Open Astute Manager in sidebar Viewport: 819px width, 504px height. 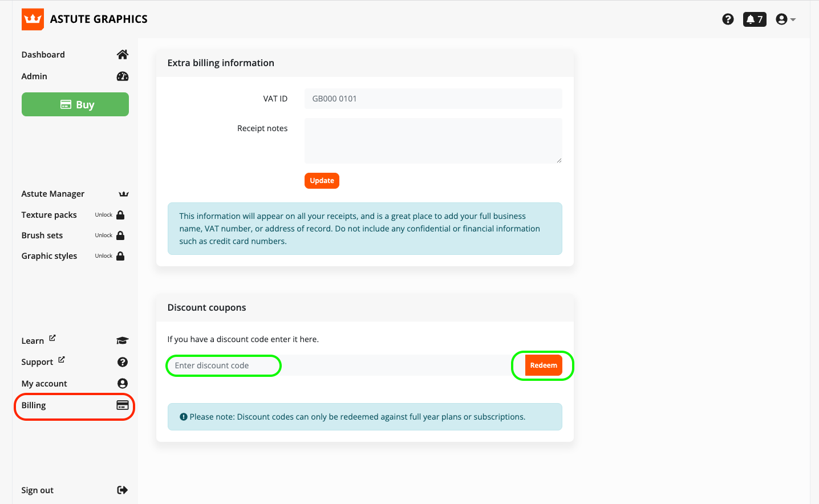53,194
